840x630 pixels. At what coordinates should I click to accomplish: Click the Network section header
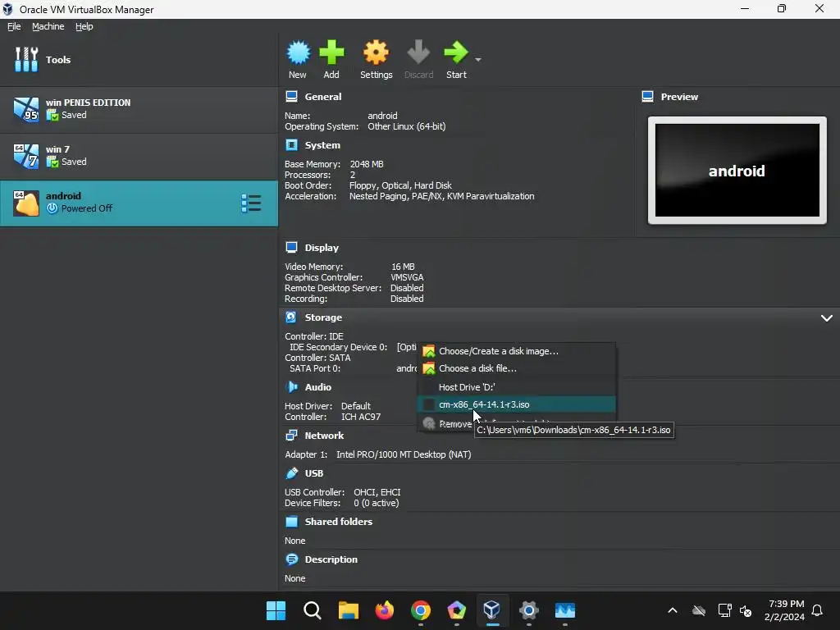tap(324, 436)
